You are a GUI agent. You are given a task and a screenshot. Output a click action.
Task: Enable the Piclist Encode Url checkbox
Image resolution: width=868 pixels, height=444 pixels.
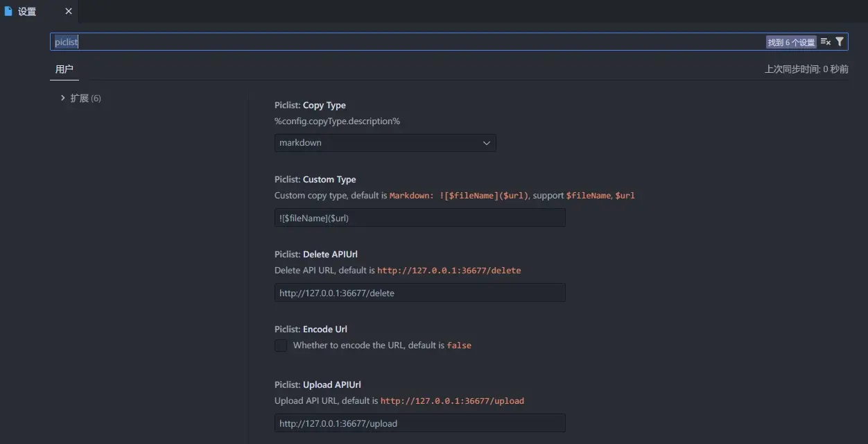(x=280, y=345)
